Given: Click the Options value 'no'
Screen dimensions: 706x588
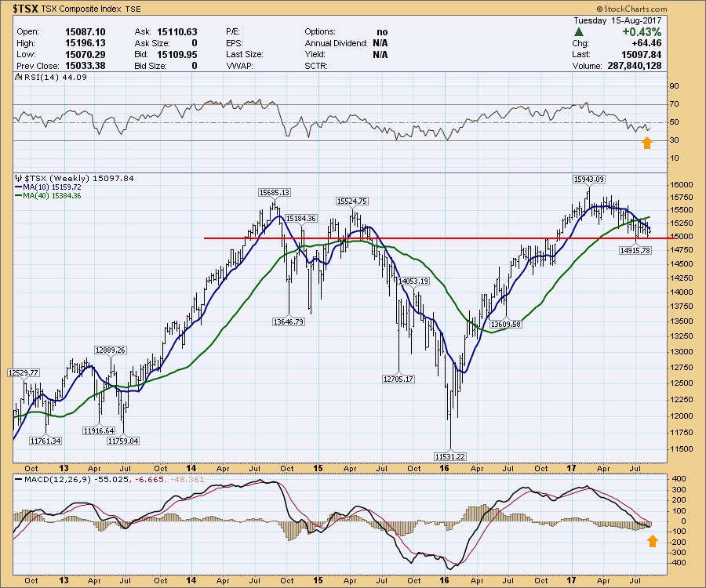Looking at the screenshot, I should click(x=382, y=32).
